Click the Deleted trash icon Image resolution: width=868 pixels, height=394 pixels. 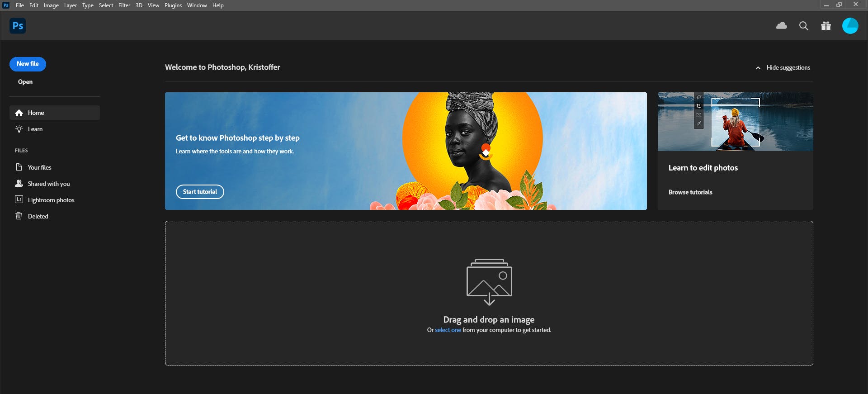(19, 216)
